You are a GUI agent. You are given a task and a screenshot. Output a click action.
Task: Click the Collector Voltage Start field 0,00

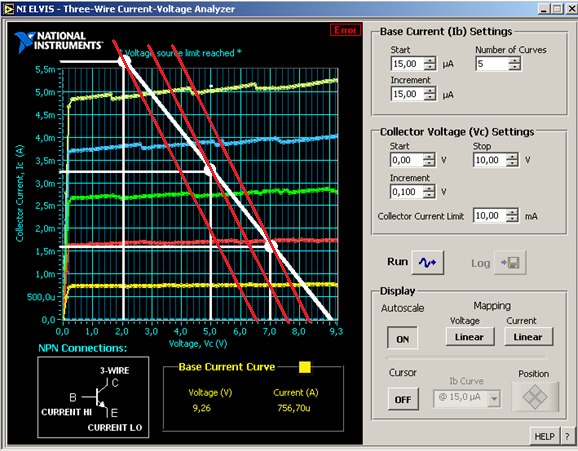(x=406, y=160)
